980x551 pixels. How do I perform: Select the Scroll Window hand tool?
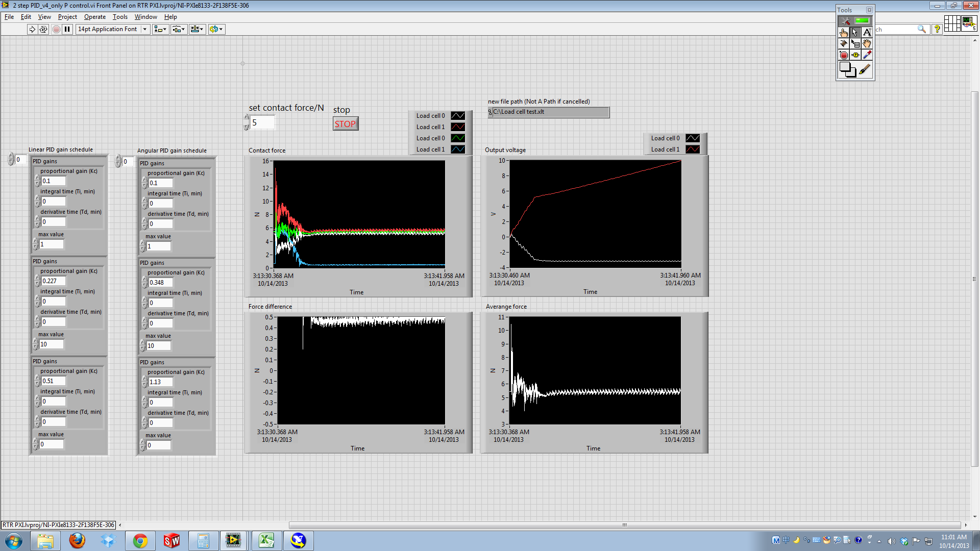[x=867, y=44]
